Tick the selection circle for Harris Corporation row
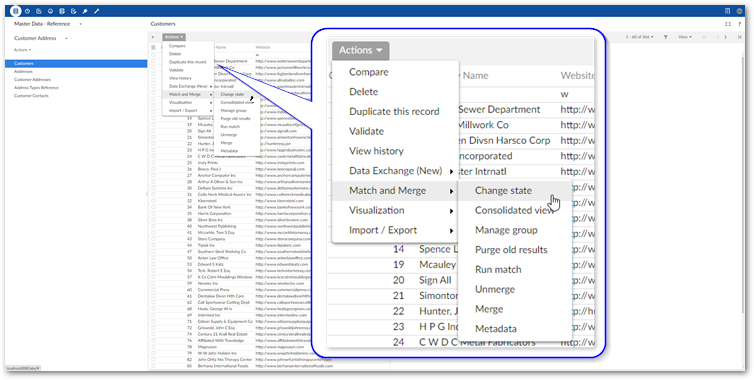Image resolution: width=754 pixels, height=380 pixels. [x=153, y=214]
